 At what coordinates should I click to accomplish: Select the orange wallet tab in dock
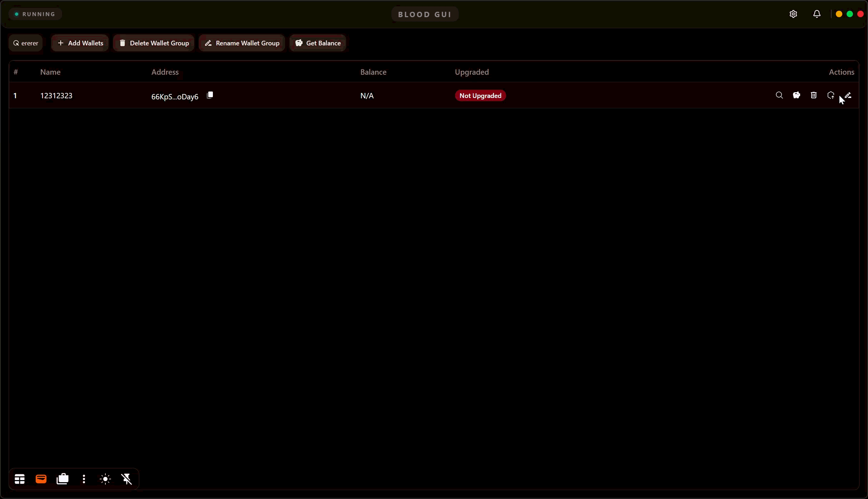click(x=41, y=479)
